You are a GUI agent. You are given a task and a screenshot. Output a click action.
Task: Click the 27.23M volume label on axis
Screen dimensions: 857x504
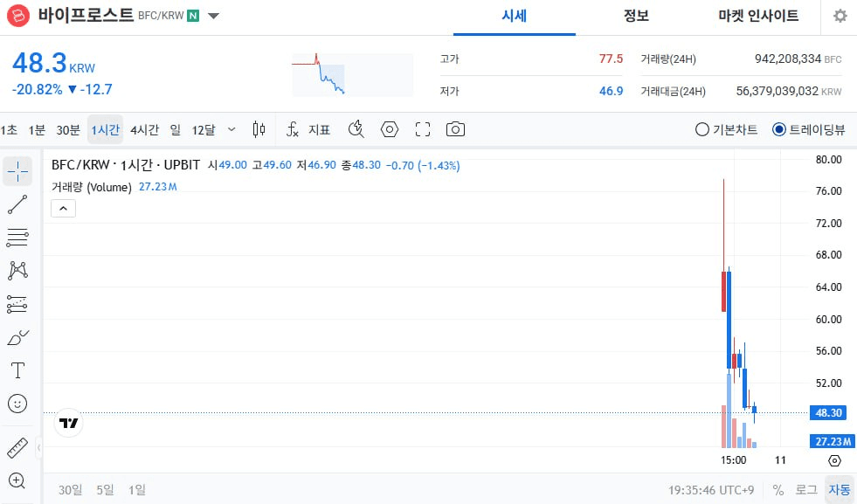832,441
